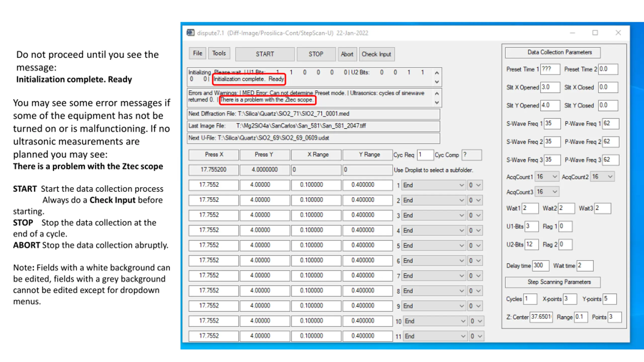Open the AcqCount2 dropdown
Screen dimensions: 644x362
[602, 177]
